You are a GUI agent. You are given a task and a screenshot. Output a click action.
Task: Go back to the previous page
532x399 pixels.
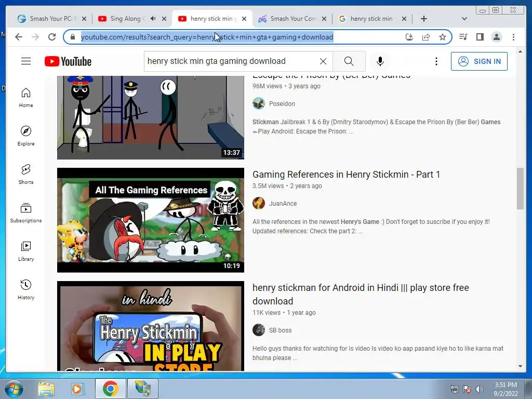(19, 37)
